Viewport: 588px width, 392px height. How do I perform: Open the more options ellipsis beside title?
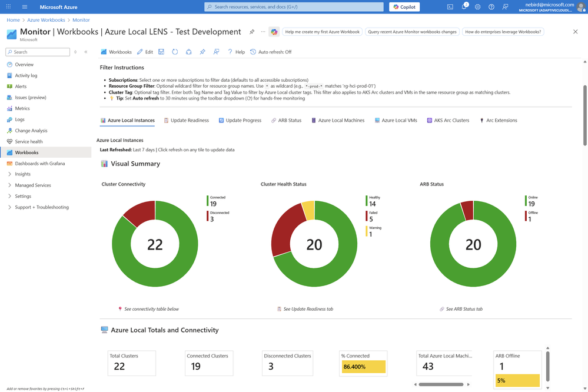point(263,32)
